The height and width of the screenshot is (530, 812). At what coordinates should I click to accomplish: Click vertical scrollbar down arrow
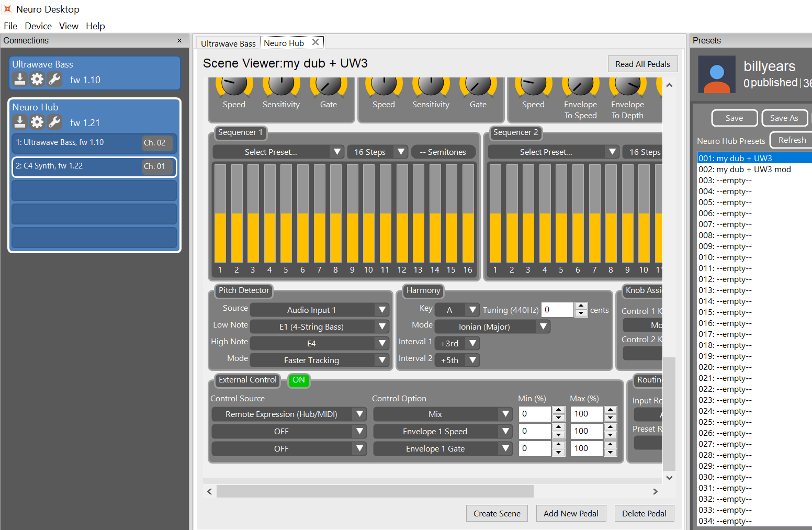pyautogui.click(x=669, y=478)
